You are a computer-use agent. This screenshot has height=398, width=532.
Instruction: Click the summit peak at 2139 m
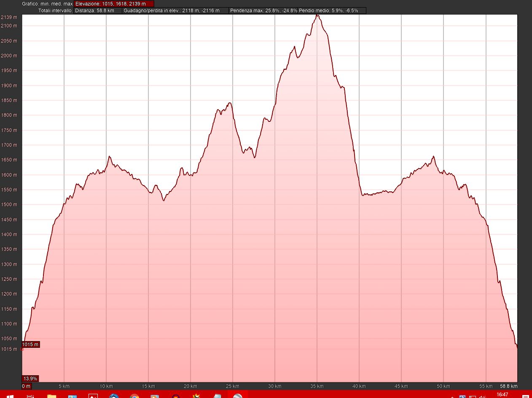point(317,16)
